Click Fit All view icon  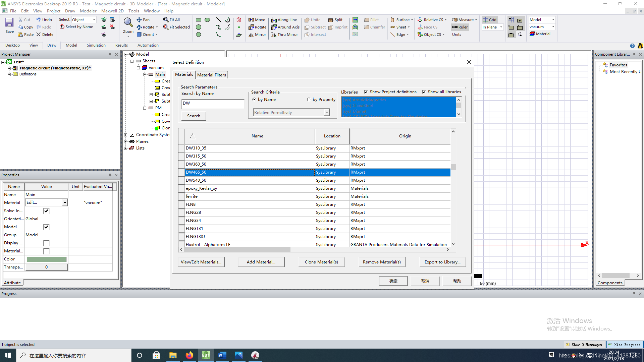pos(172,20)
